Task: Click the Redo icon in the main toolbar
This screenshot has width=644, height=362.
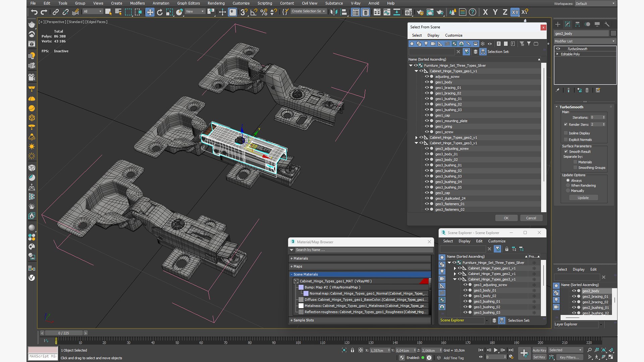Action: tap(44, 12)
